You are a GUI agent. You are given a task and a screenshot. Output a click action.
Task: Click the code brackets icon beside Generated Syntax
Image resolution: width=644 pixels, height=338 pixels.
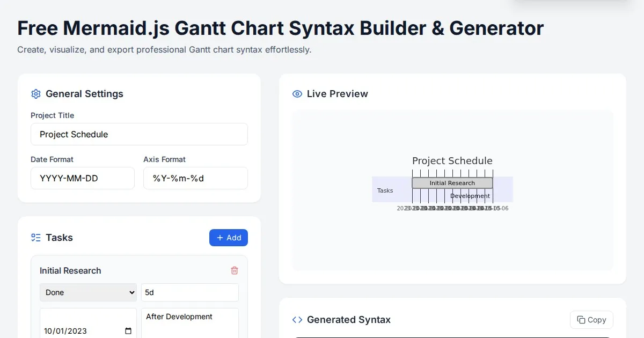pyautogui.click(x=297, y=320)
